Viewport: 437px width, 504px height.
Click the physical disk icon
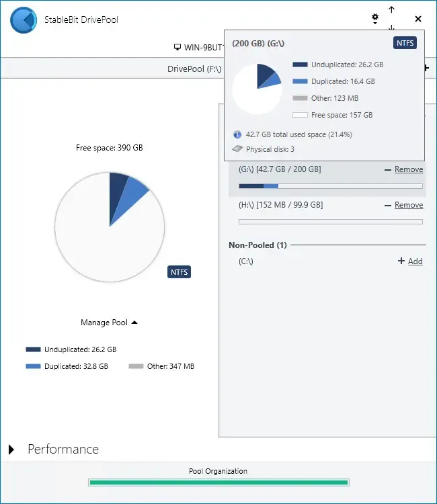pyautogui.click(x=237, y=149)
